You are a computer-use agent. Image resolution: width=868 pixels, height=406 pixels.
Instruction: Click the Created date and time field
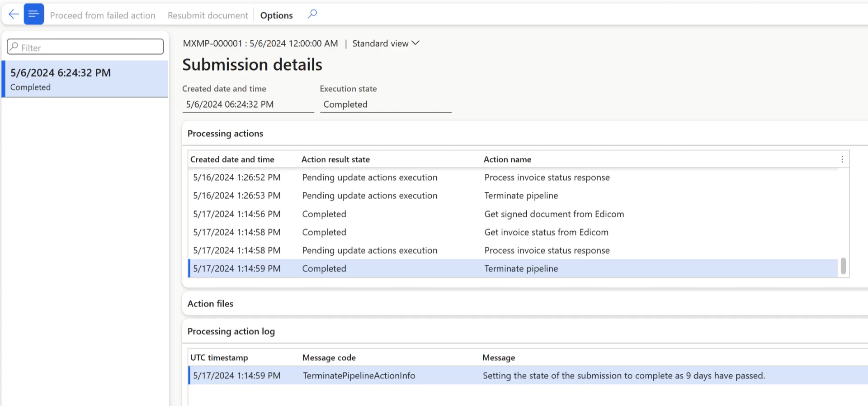[248, 105]
